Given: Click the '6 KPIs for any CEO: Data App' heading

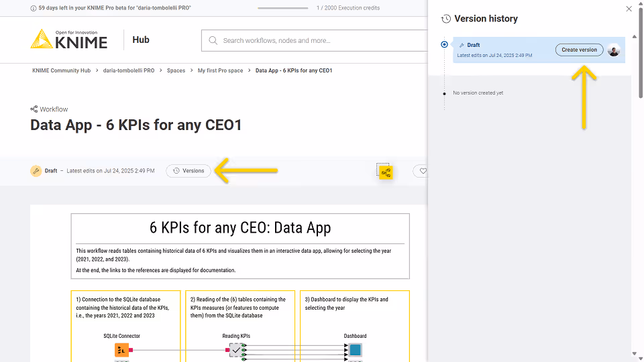Looking at the screenshot, I should (x=240, y=227).
